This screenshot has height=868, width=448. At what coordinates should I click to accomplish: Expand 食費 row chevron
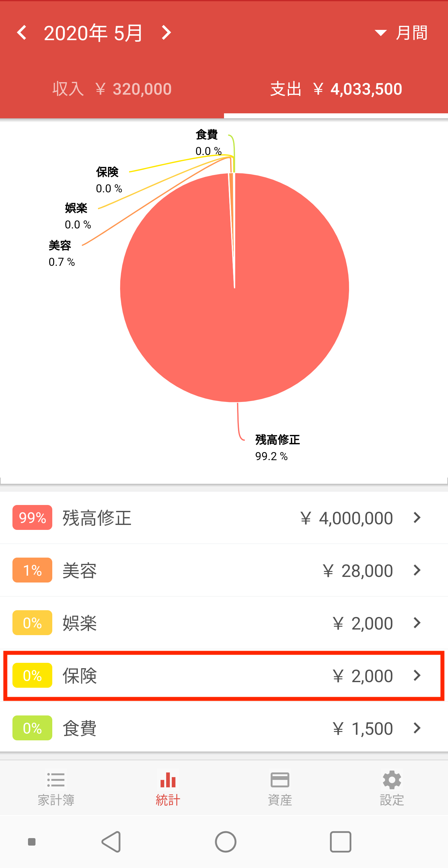tap(417, 728)
